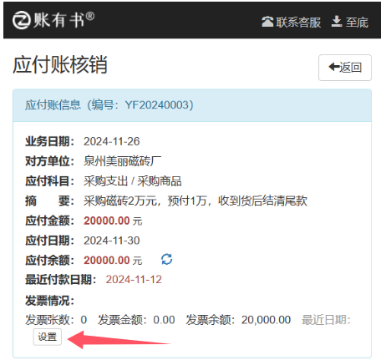Select the 摘要 summary text line
The height and width of the screenshot is (360, 381).
pyautogui.click(x=195, y=201)
